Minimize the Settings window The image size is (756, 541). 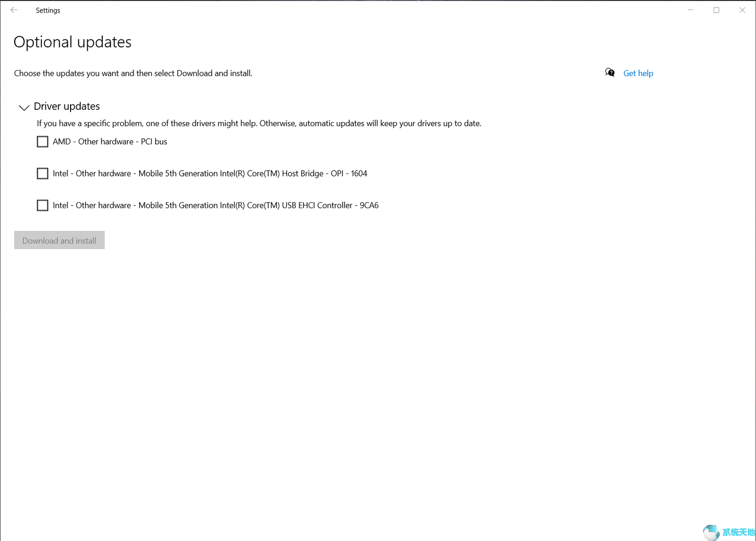point(690,10)
